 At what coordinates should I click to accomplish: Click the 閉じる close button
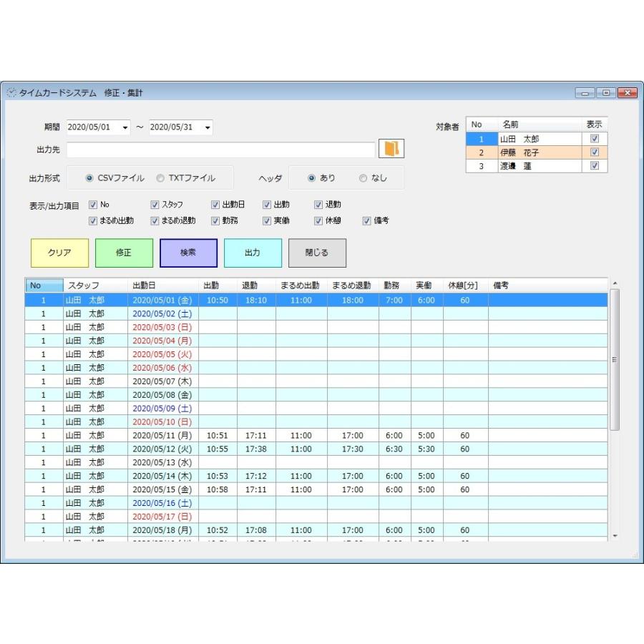(317, 253)
